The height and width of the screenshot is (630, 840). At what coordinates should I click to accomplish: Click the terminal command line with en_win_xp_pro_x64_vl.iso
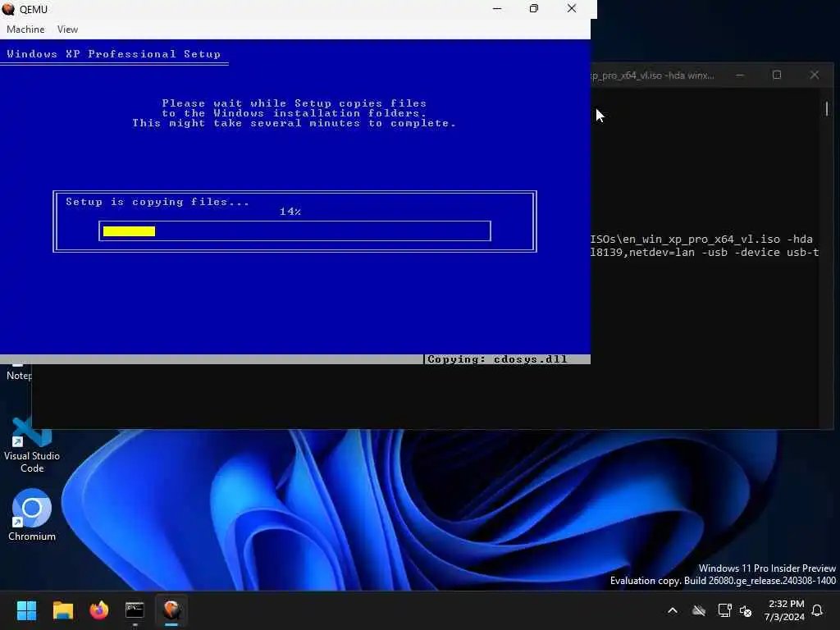(701, 240)
